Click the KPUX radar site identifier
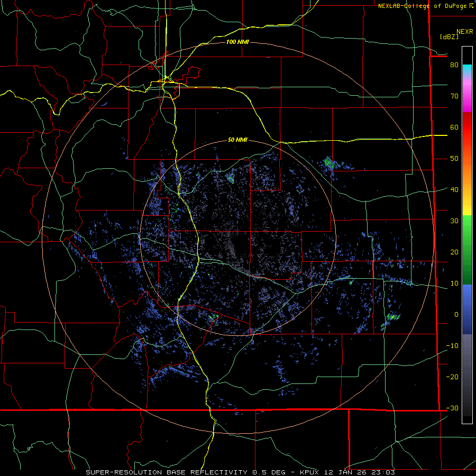Image resolution: width=476 pixels, height=476 pixels. tap(309, 472)
